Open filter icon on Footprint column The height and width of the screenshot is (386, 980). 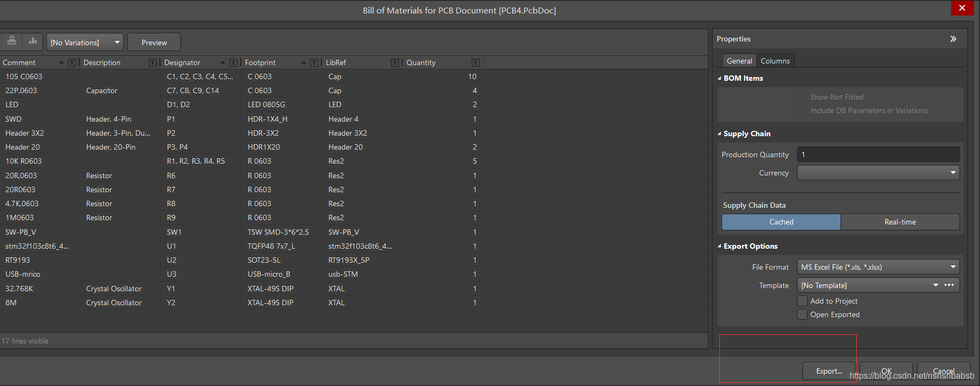314,63
